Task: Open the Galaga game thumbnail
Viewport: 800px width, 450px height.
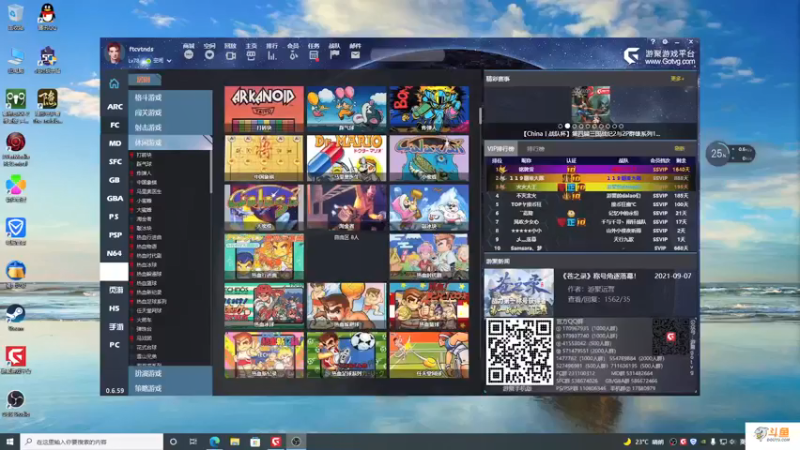Action: [264, 208]
